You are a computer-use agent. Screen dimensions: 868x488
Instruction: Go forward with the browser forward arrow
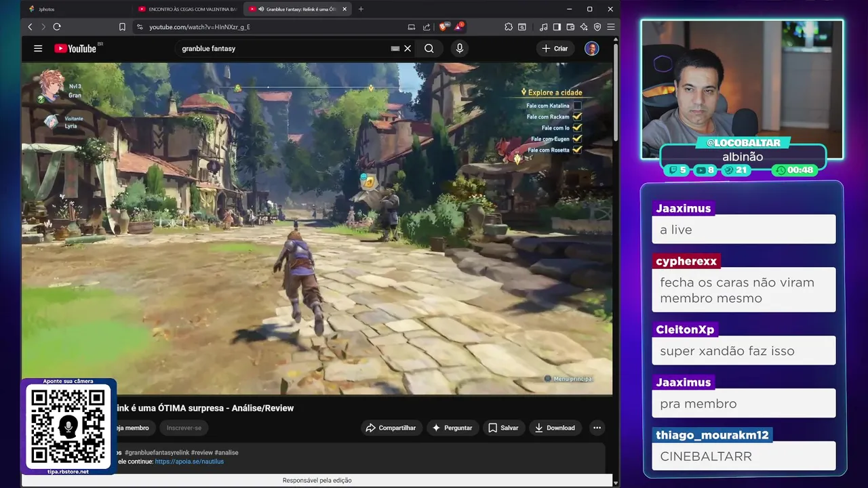[x=43, y=26]
